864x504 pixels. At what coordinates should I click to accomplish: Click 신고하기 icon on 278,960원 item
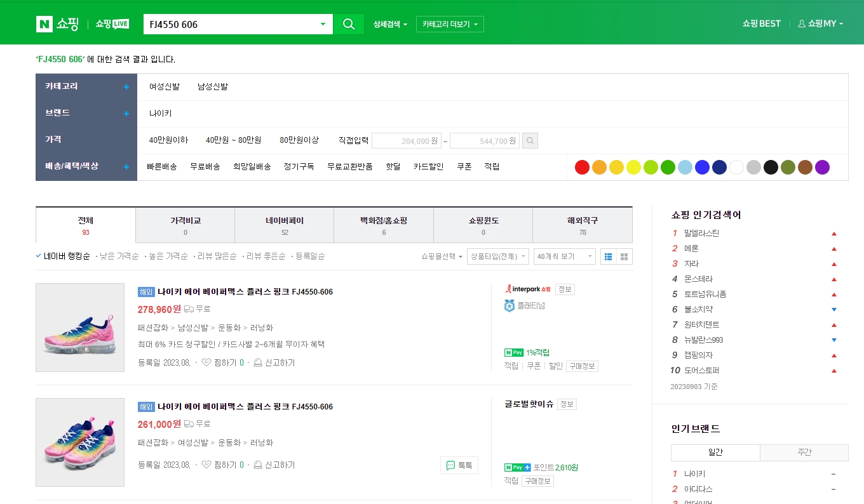pyautogui.click(x=258, y=362)
